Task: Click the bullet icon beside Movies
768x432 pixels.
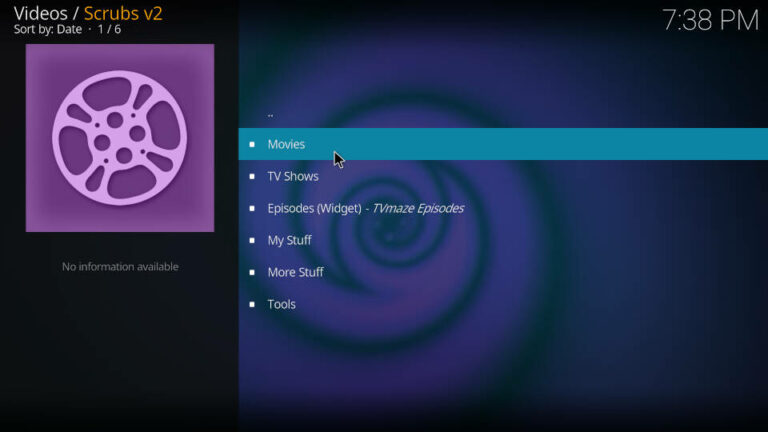Action: [x=252, y=144]
